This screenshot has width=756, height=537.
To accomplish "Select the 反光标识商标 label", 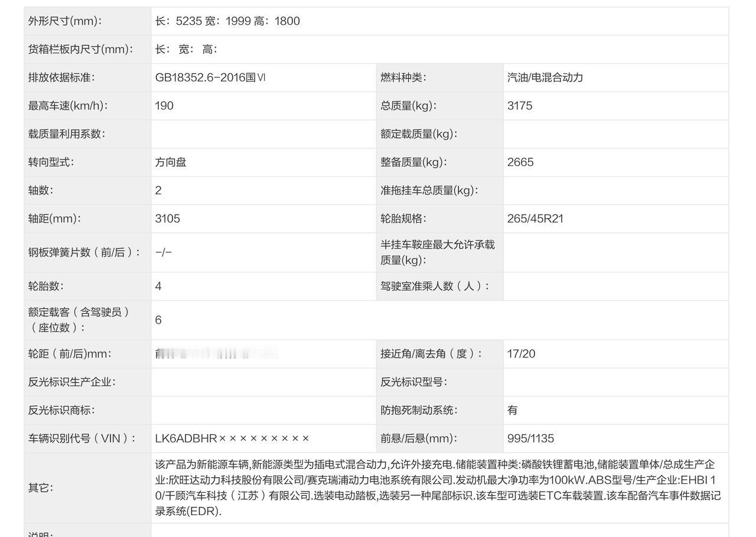I will click(61, 410).
